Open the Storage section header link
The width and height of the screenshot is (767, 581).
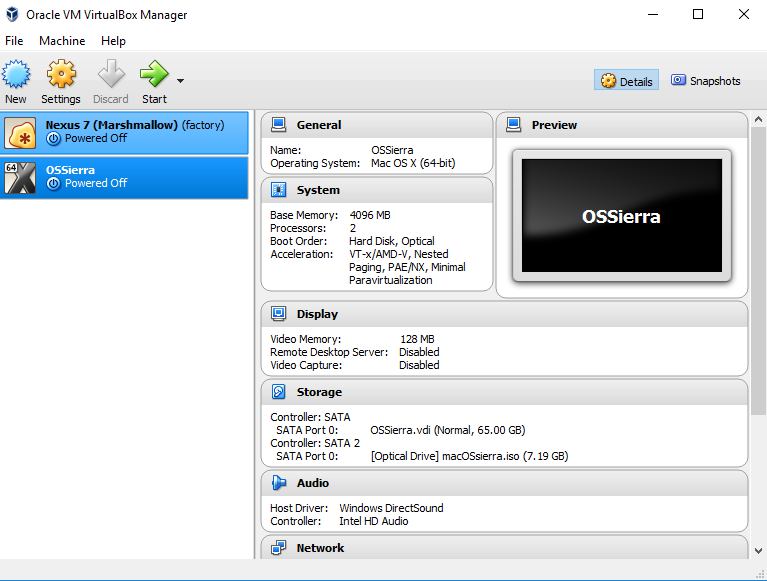click(x=319, y=392)
